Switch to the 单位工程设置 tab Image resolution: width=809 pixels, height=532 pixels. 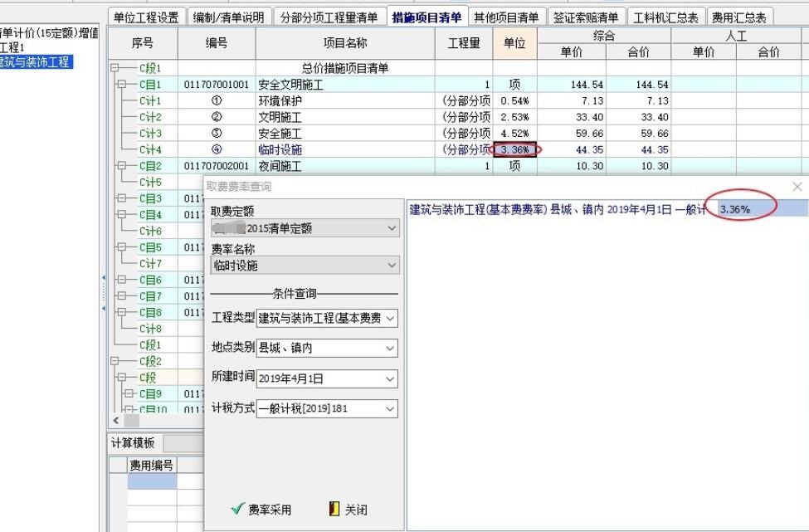(146, 17)
